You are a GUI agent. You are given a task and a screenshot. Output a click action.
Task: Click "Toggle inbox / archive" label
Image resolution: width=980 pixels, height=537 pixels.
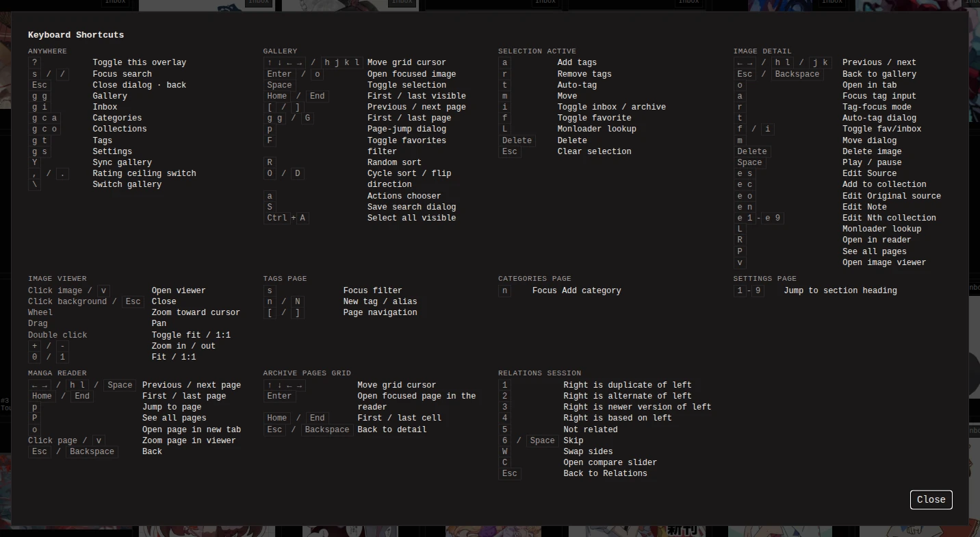[612, 107]
